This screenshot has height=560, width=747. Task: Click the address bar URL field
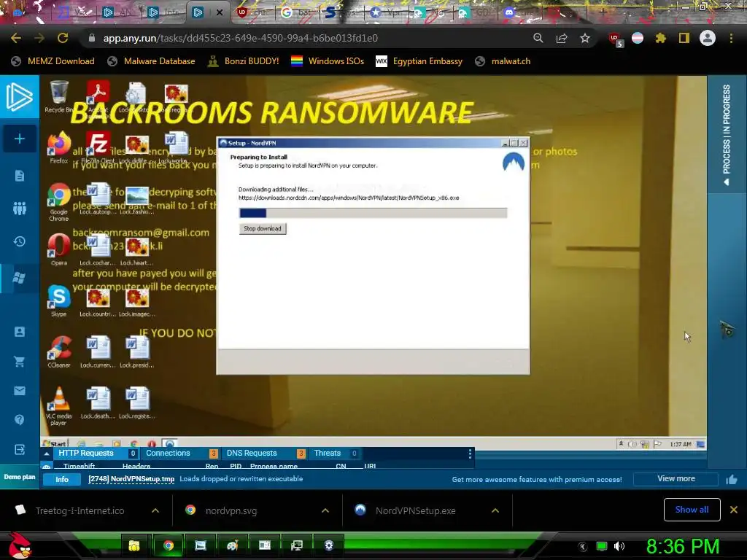305,38
